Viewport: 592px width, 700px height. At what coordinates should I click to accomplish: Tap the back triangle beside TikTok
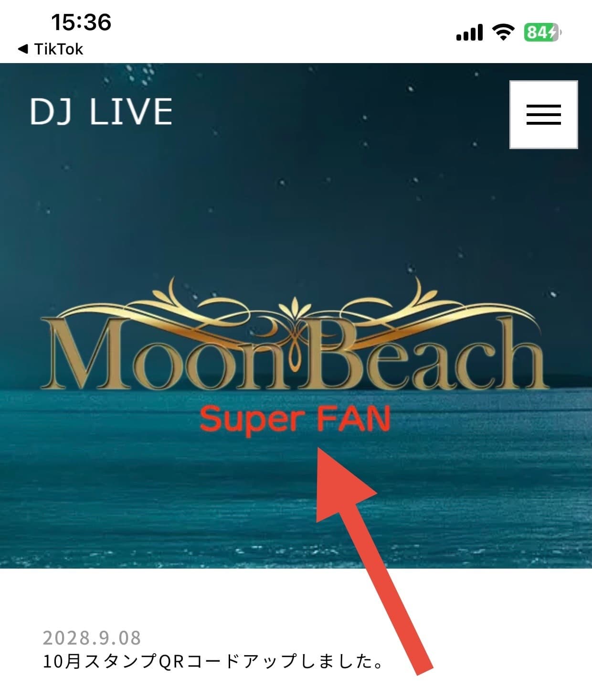coord(22,49)
